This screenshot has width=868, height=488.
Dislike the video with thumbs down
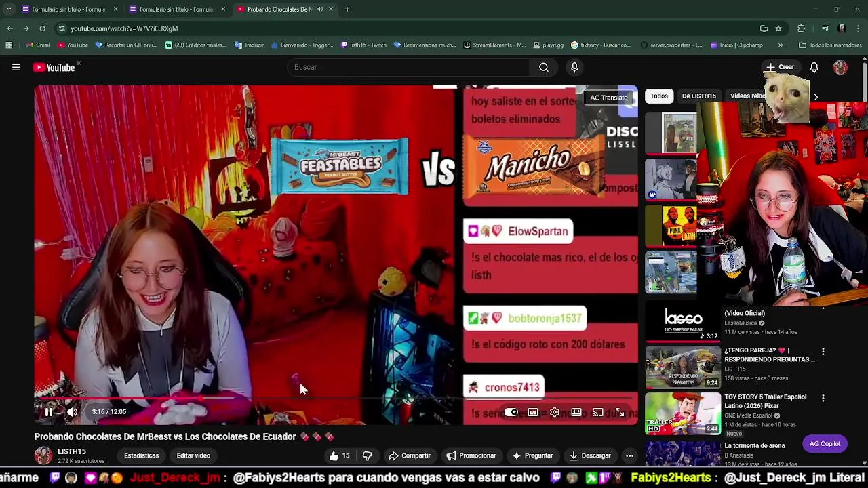coord(367,455)
